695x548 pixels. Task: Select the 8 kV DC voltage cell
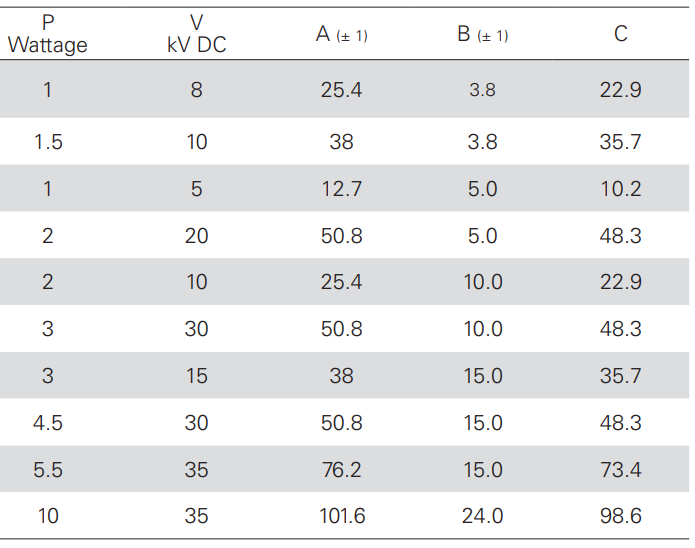click(x=197, y=90)
